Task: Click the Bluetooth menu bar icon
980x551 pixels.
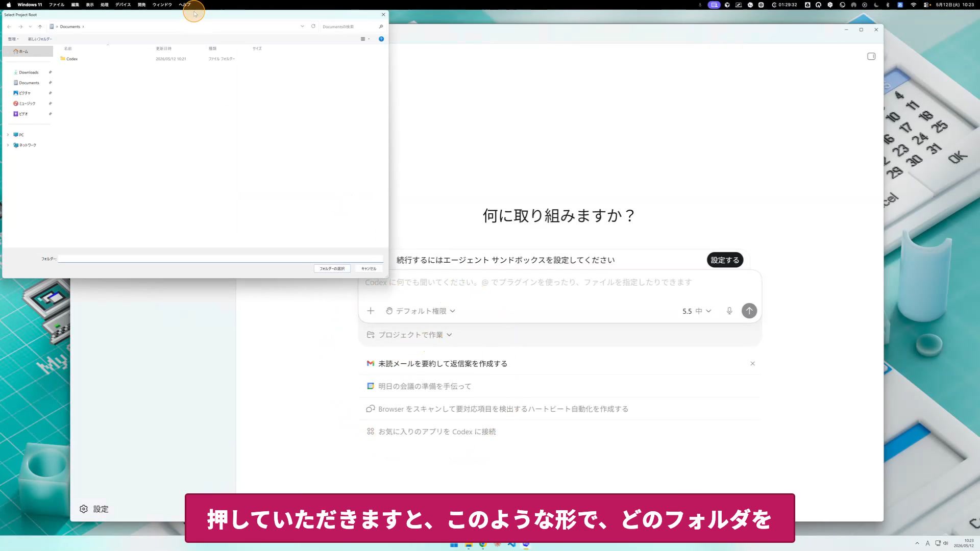Action: coord(888,5)
